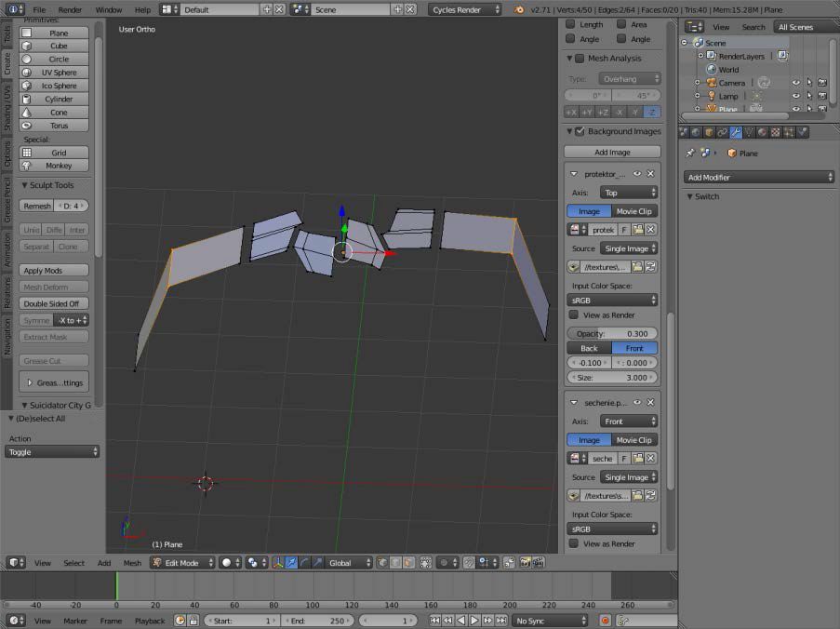This screenshot has width=840, height=629.
Task: Open the Render menu in top bar
Action: click(x=70, y=9)
